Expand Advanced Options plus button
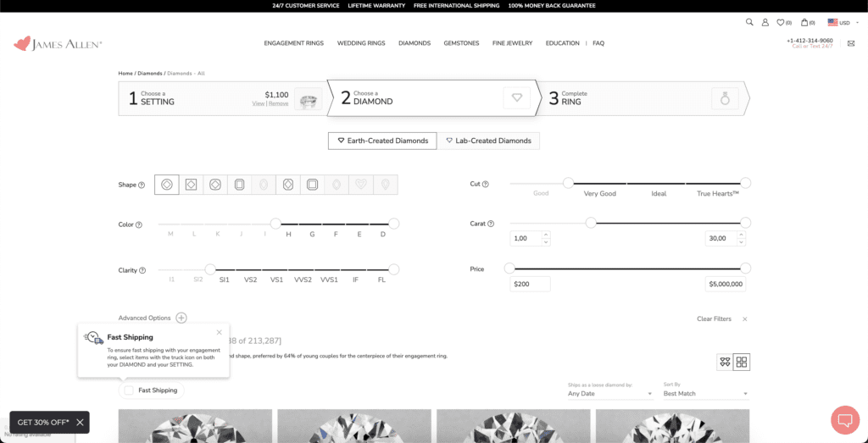 click(x=181, y=318)
